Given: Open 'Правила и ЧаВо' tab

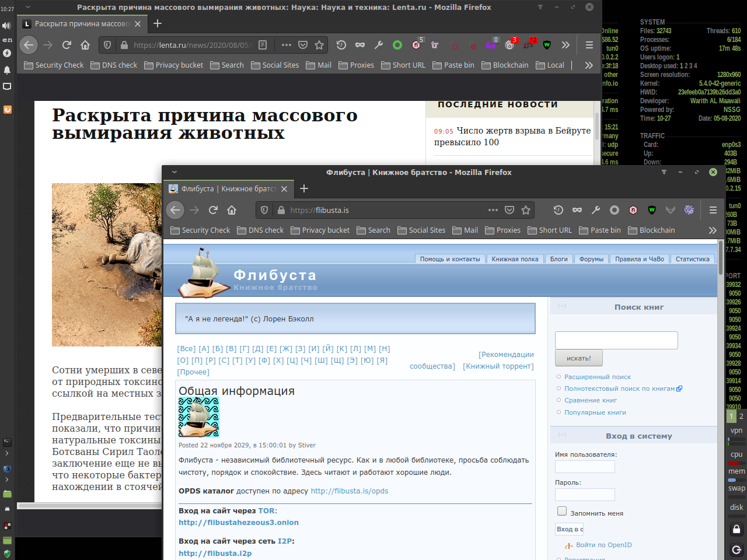Looking at the screenshot, I should [x=640, y=259].
